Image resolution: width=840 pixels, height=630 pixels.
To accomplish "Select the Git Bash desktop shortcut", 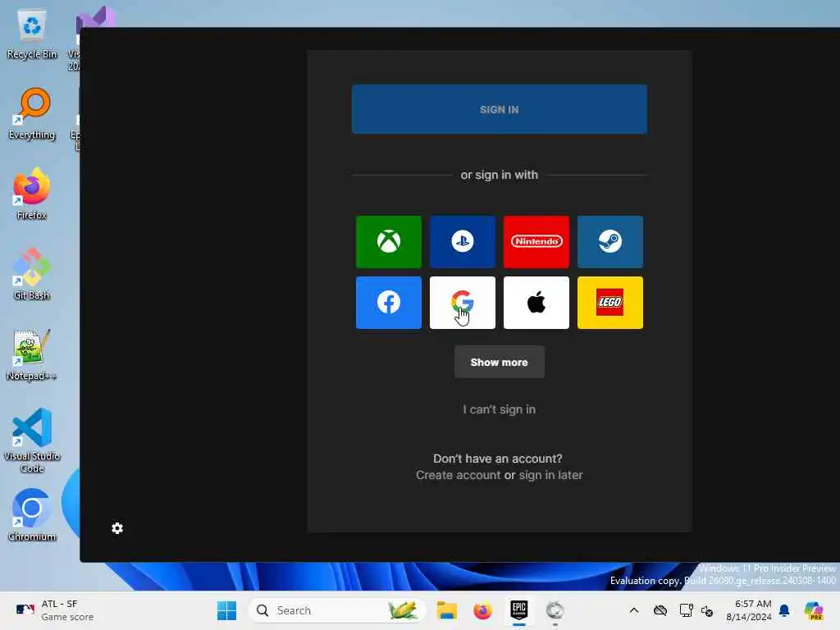I will pyautogui.click(x=32, y=275).
